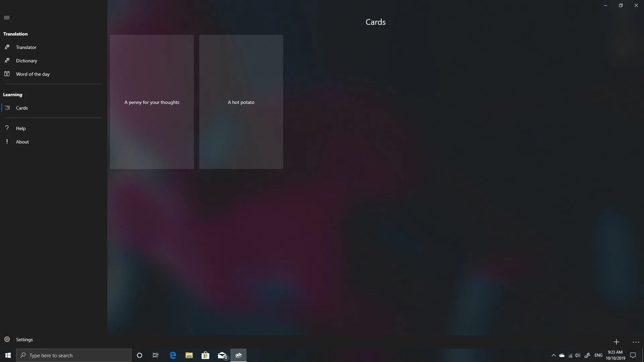Screen dimensions: 644x362
Task: Add a new card with plus button
Action: point(616,342)
